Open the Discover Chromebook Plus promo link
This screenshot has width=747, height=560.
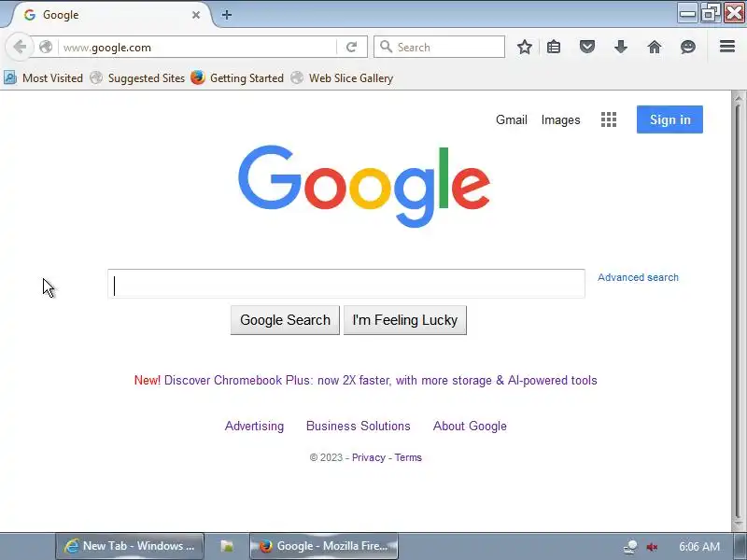[x=380, y=380]
